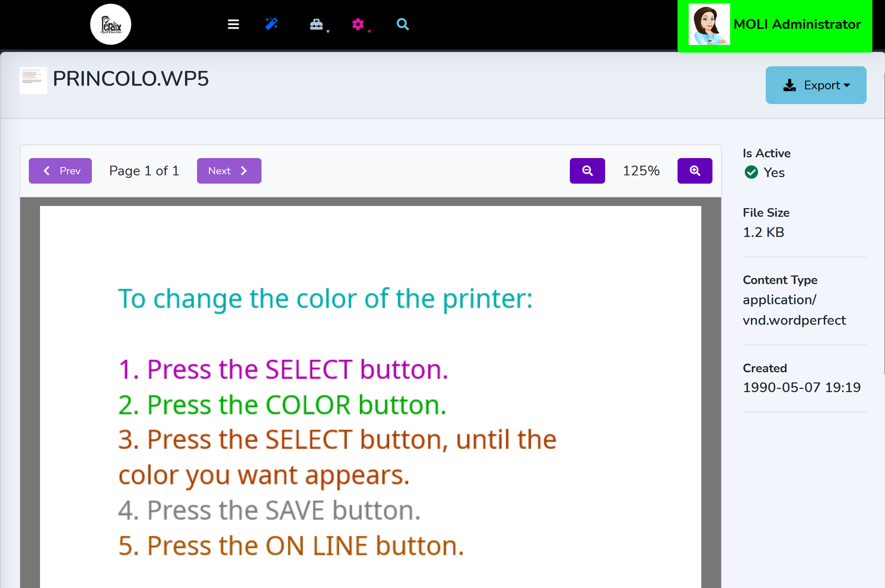Click the green Is Active check icon
Screen dimensions: 885x588
coord(751,172)
